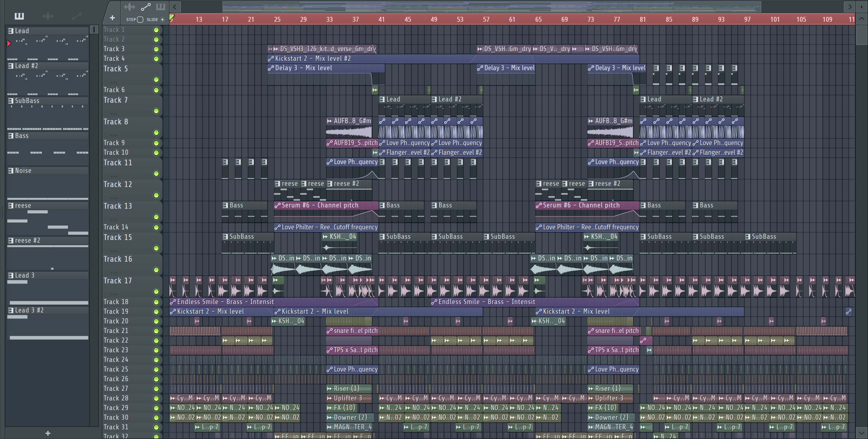Select the Track 7 header label

pos(115,100)
